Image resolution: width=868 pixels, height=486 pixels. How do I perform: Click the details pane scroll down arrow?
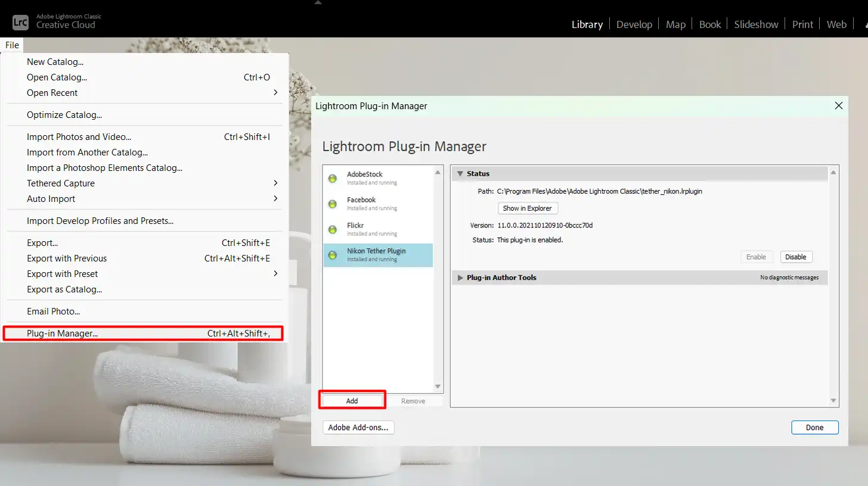(833, 401)
